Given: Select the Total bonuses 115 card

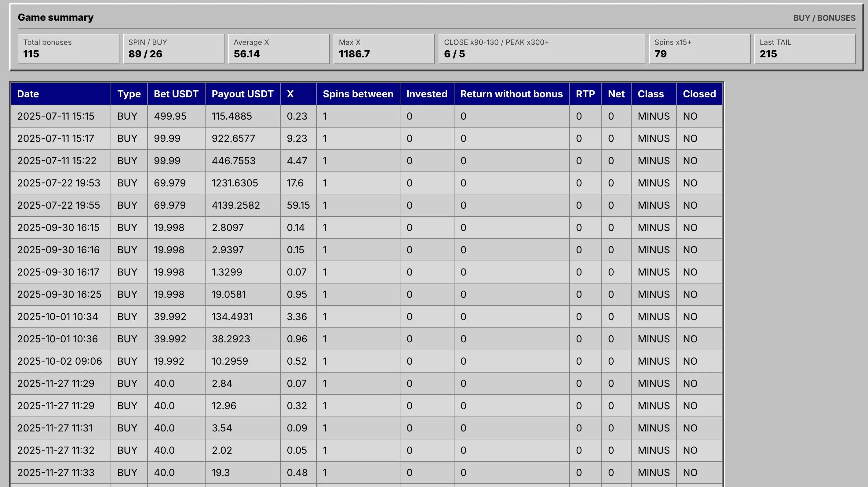Looking at the screenshot, I should pos(68,49).
